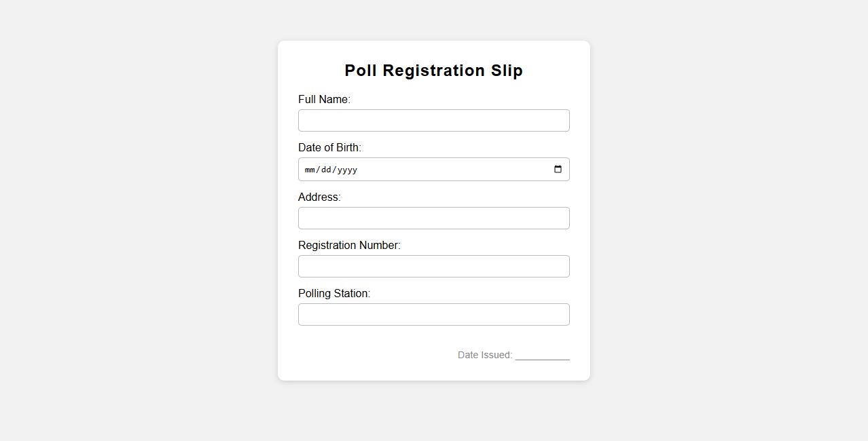Click the "Polling Station:" label
The height and width of the screenshot is (441, 868).
point(334,294)
